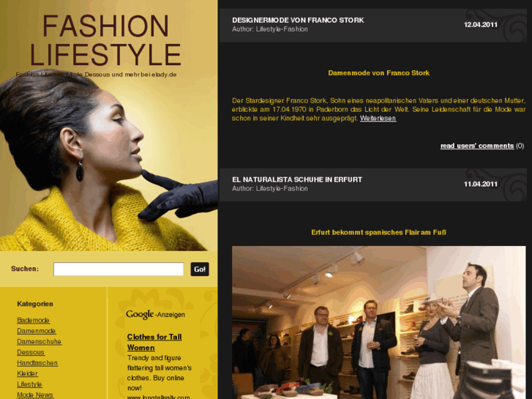Click the 12.04.2011 post date
Viewport: 532px width, 399px height.
pyautogui.click(x=481, y=24)
